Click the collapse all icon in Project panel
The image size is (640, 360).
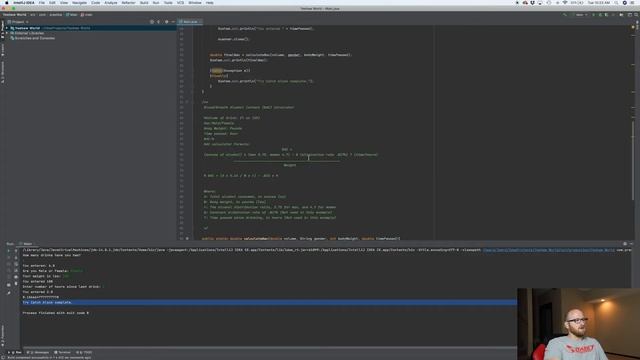(x=159, y=22)
